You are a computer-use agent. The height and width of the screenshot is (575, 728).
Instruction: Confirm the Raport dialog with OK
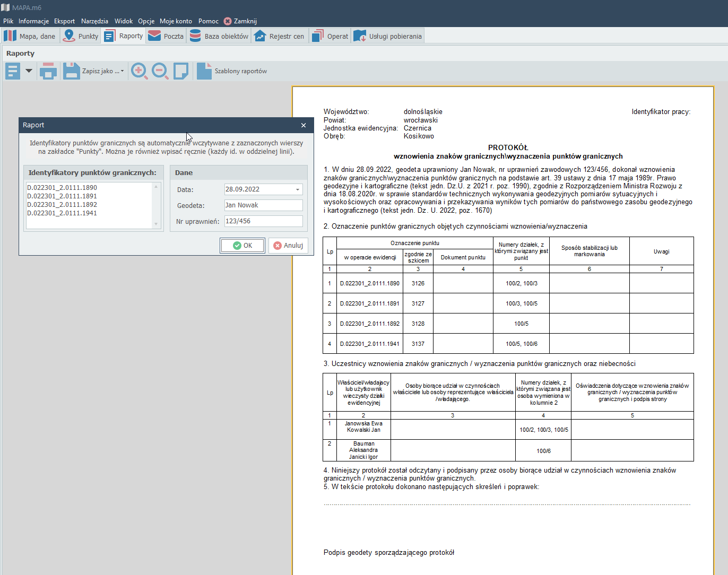point(242,246)
